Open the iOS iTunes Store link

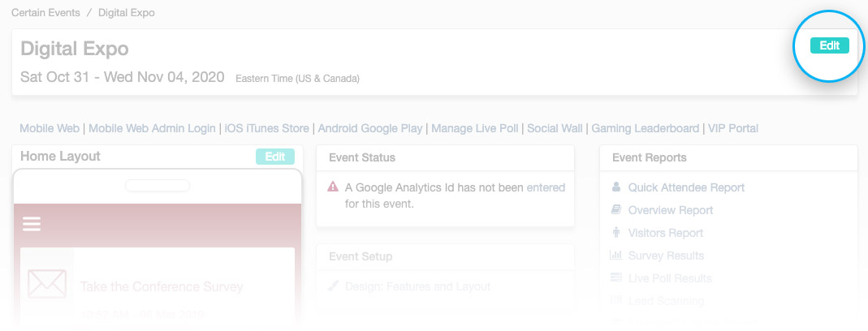(267, 128)
